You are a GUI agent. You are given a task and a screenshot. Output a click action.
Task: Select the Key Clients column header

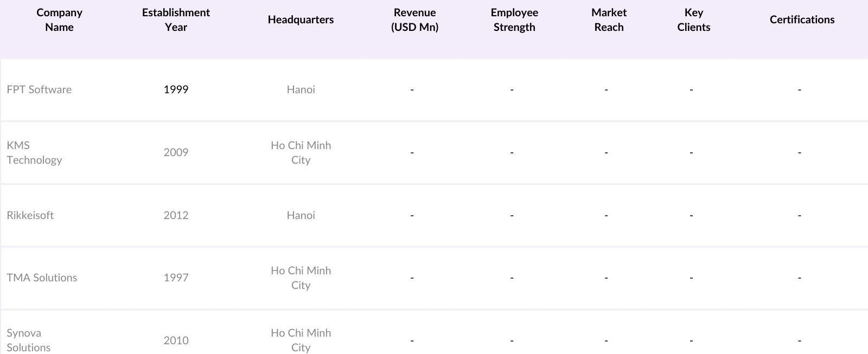tap(693, 20)
